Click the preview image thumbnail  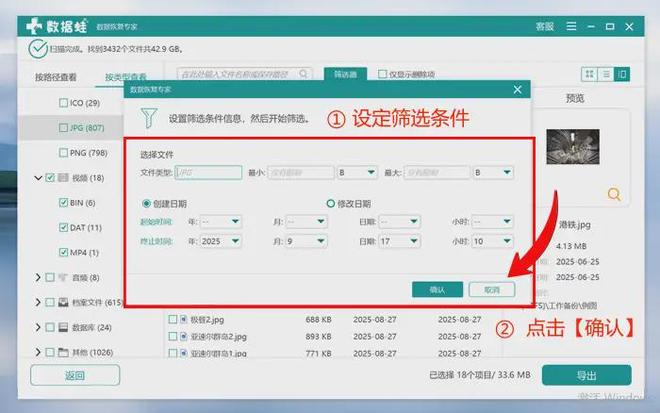[573, 147]
